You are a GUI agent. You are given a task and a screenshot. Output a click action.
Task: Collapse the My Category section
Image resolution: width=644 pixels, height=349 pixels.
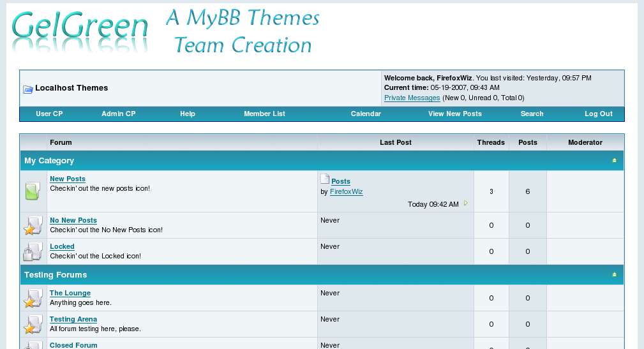pos(614,161)
